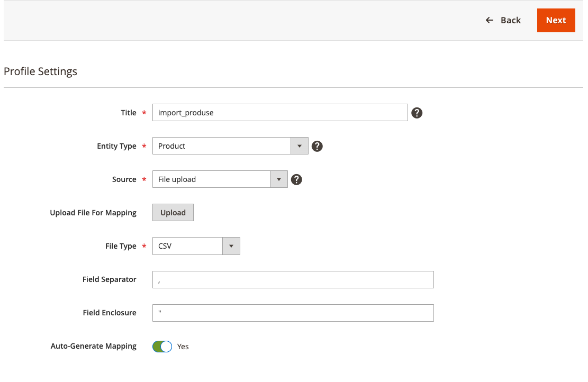Click the Profile Settings heading
This screenshot has height=382, width=588.
pyautogui.click(x=41, y=71)
